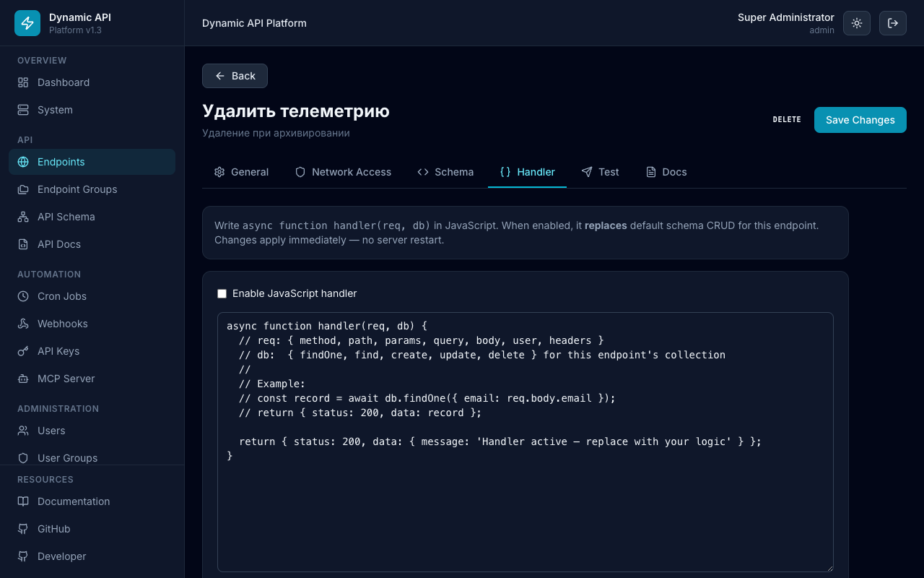Click the Dashboard grid icon
This screenshot has height=578, width=924.
point(23,82)
